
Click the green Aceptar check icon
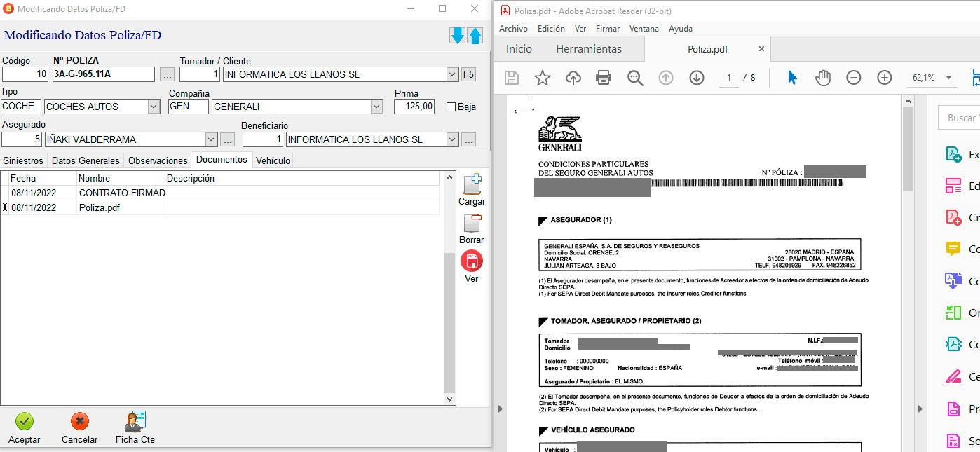point(25,421)
